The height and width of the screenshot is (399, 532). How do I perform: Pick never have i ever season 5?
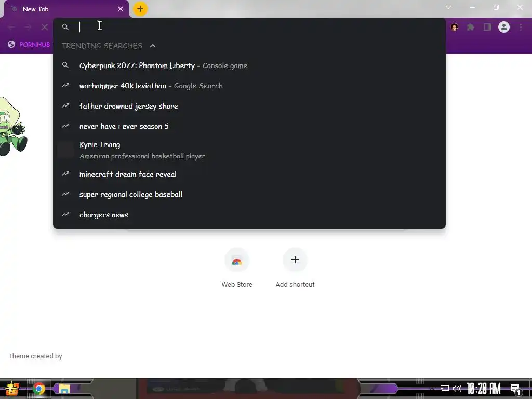[x=249, y=126]
